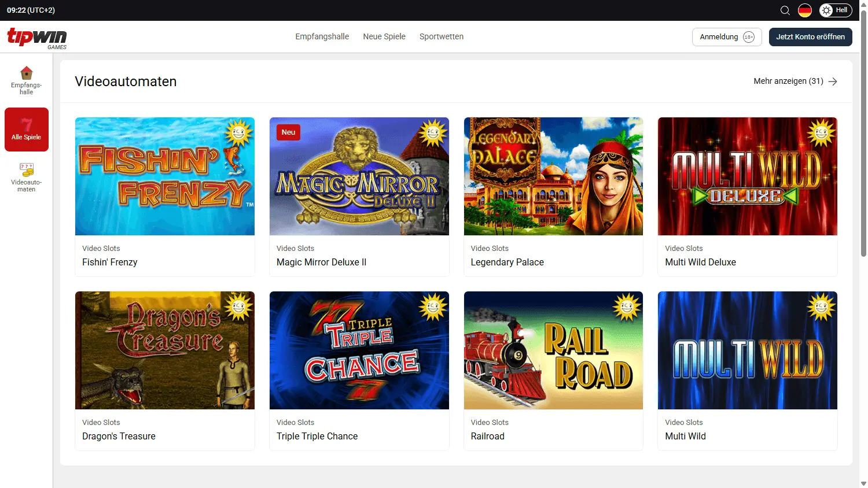
Task: Open Triple Triple Chance thumbnail
Action: click(x=359, y=350)
